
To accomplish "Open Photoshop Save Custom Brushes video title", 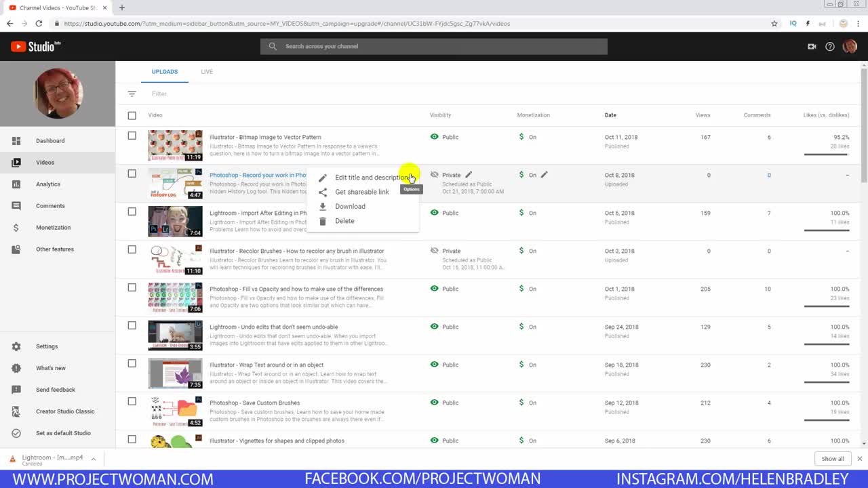I will click(x=254, y=403).
